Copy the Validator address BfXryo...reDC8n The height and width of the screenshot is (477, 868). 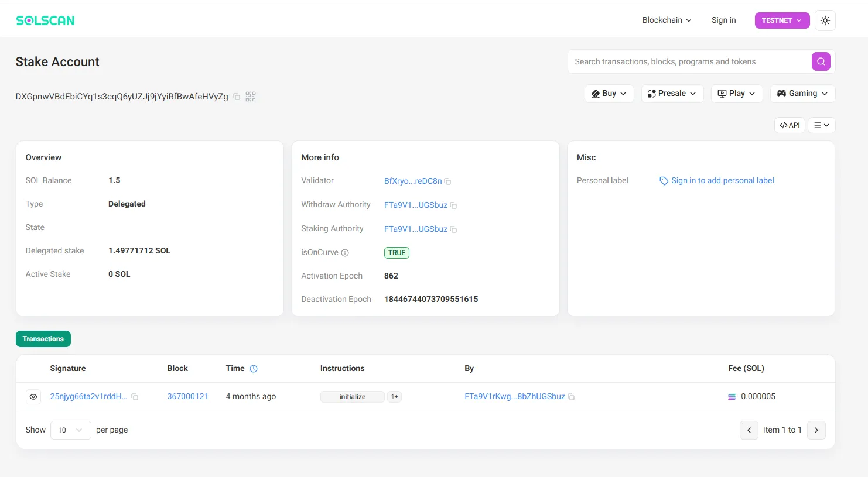click(447, 181)
